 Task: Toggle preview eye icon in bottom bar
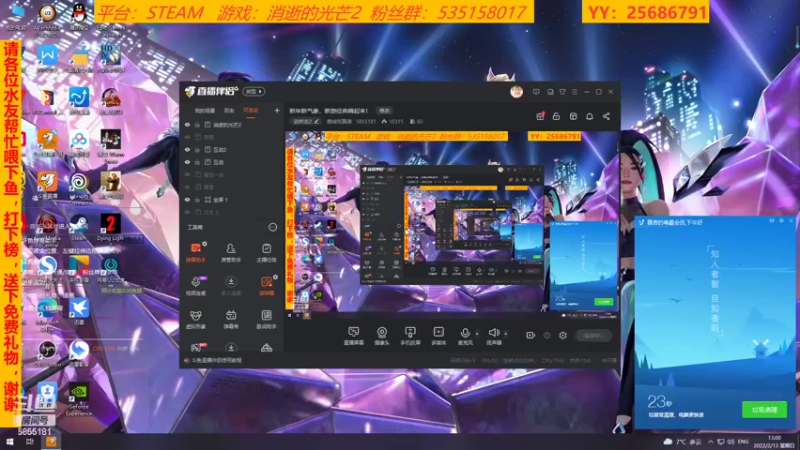[x=546, y=335]
